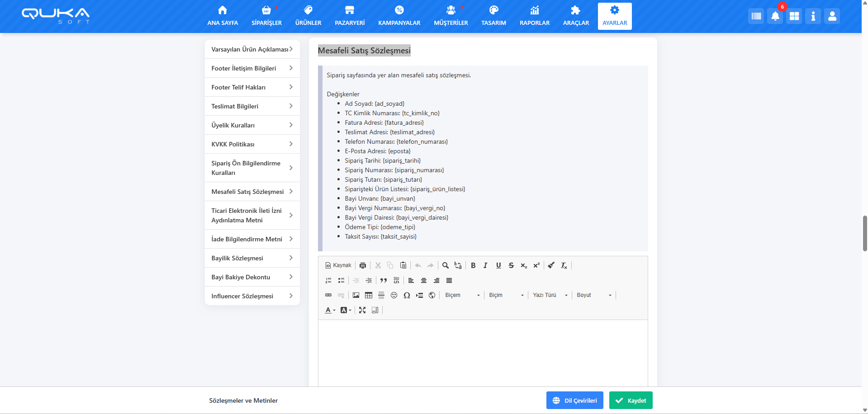868x414 pixels.
Task: Open the special character (omega) picker
Action: pyautogui.click(x=407, y=295)
